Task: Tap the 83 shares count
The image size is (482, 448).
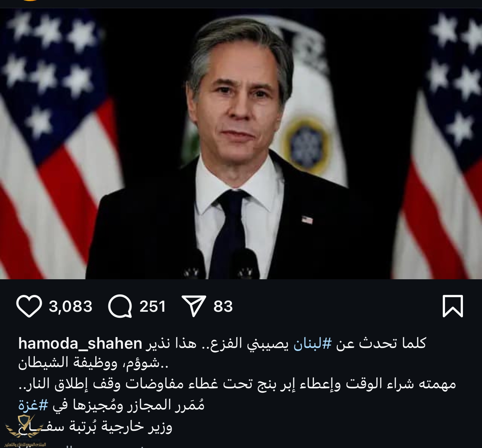Action: pyautogui.click(x=223, y=306)
